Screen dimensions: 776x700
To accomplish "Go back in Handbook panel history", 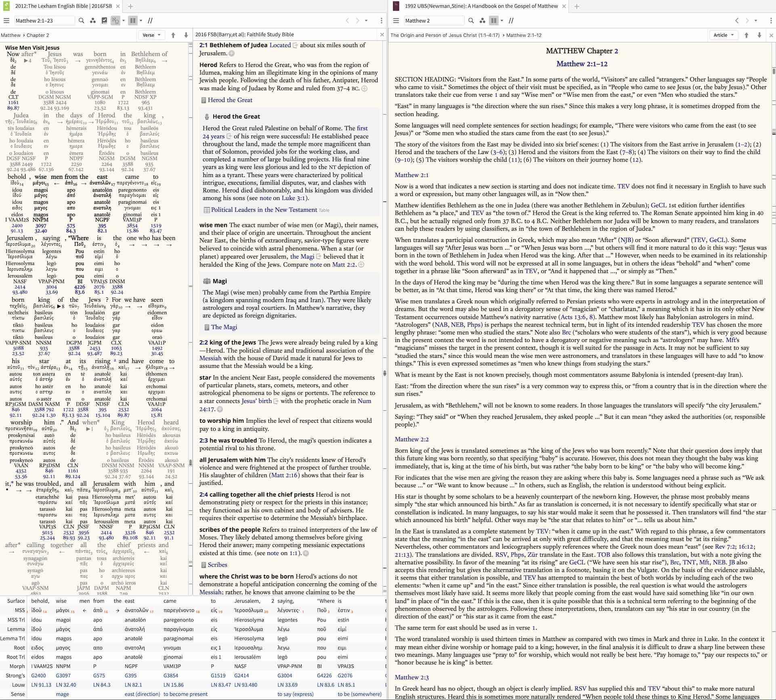I will click(737, 21).
